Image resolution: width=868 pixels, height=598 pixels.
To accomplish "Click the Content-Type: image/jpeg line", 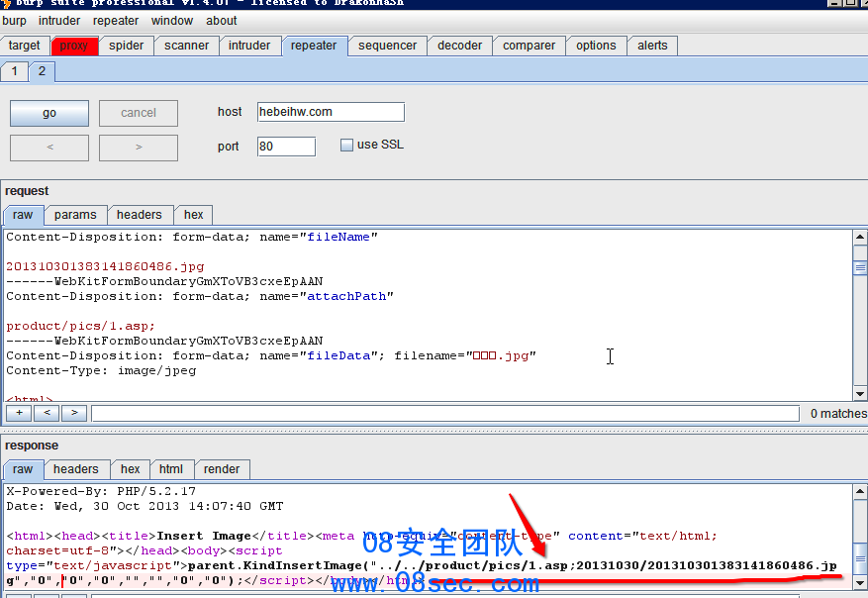I will point(101,371).
